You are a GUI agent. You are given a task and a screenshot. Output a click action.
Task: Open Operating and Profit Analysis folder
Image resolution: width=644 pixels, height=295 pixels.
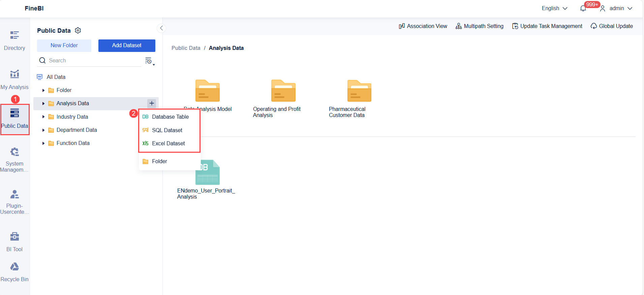click(x=283, y=99)
